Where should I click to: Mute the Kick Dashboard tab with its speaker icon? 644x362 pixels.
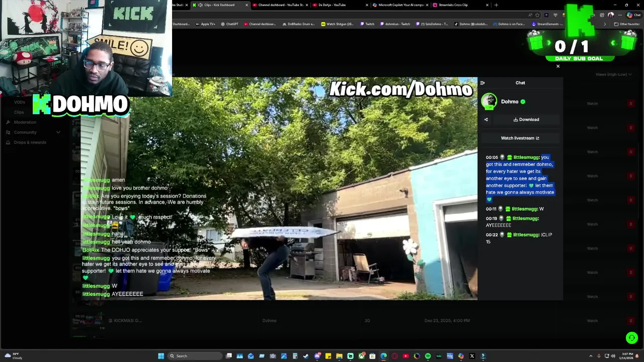[x=200, y=5]
